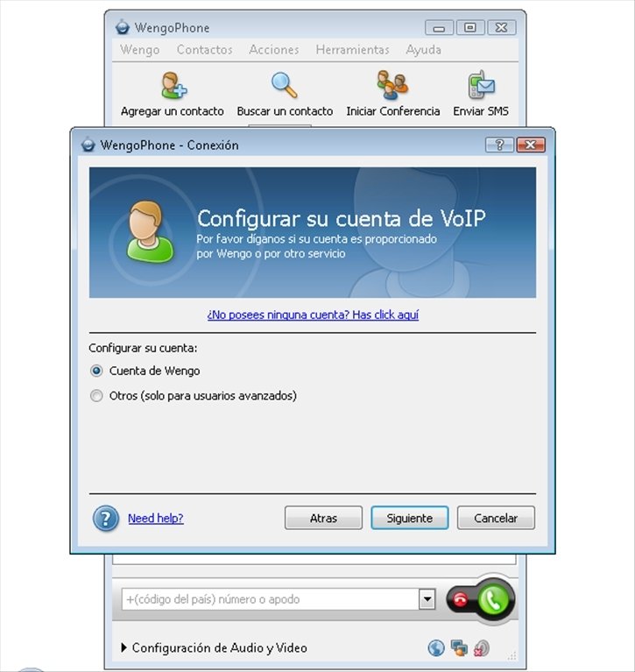Click the Agregar un contacto icon
Viewport: 635px width, 672px height.
[174, 85]
